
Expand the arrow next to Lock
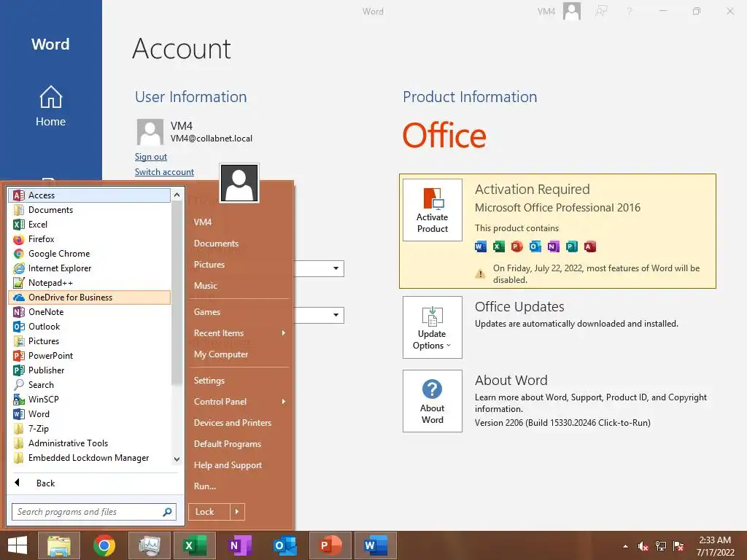click(237, 512)
